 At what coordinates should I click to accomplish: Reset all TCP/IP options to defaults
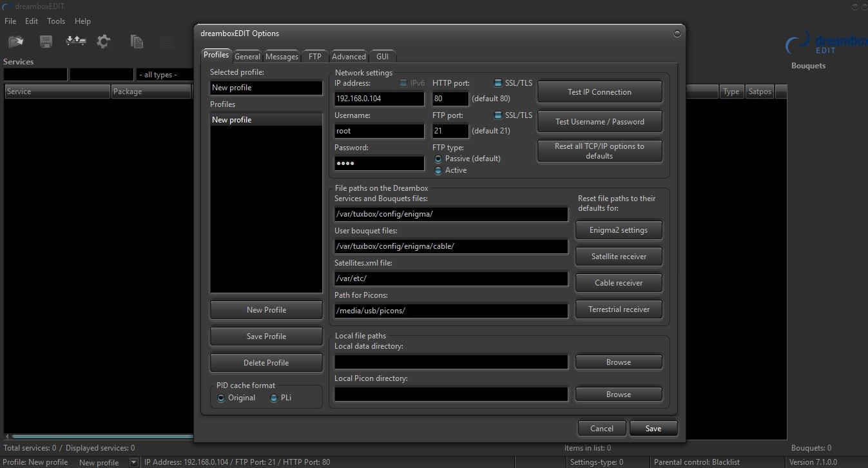click(599, 151)
